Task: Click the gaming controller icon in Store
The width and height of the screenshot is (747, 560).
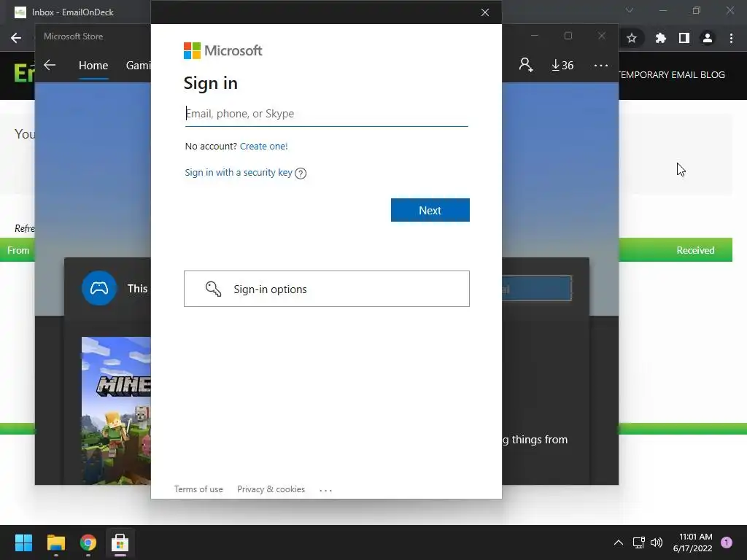Action: (x=99, y=288)
